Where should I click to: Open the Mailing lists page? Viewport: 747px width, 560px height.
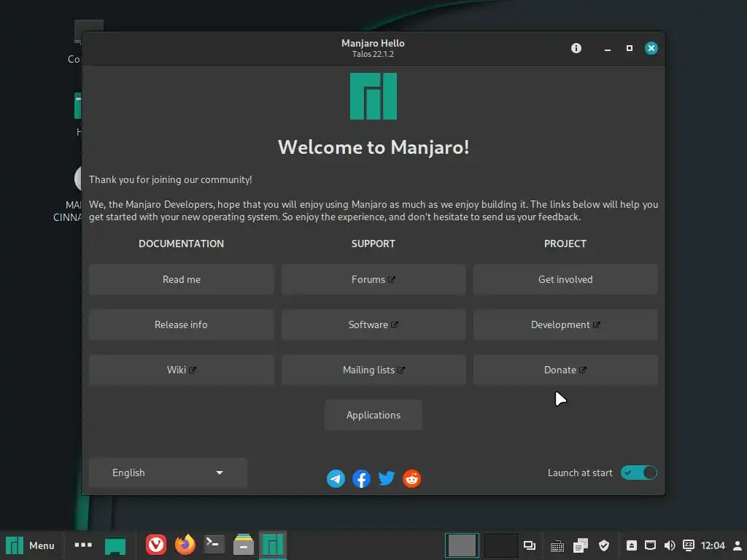point(373,370)
